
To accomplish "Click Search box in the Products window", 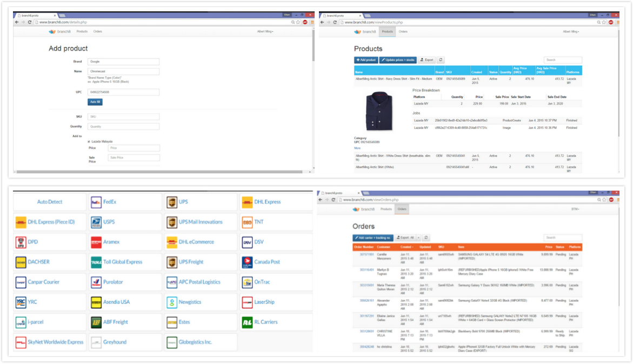I will [x=563, y=60].
